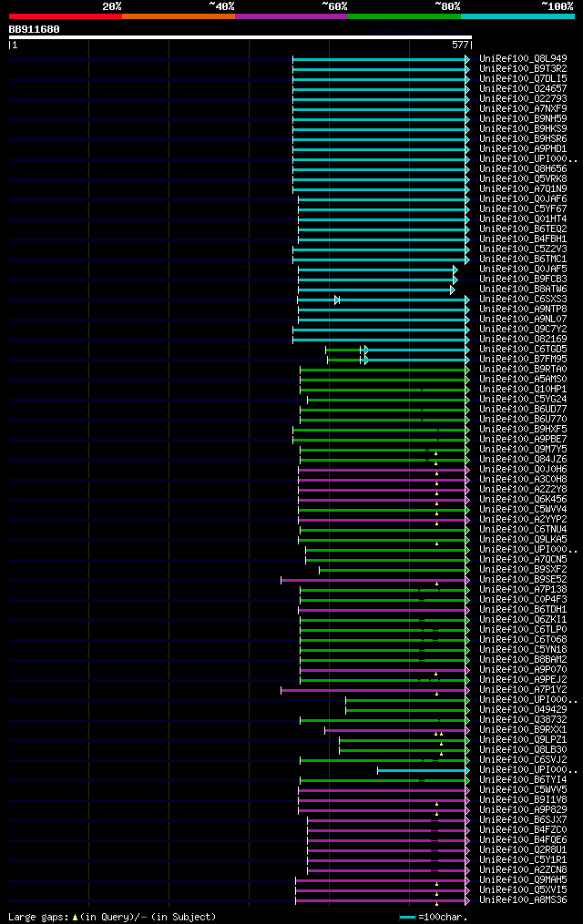
Task: Select UniRef100_A3C0H8 hit
Action: (523, 480)
